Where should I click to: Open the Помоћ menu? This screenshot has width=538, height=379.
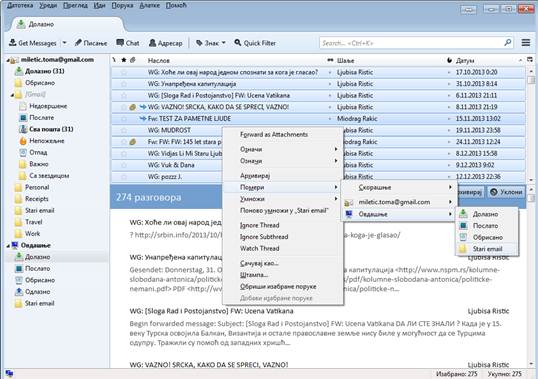[176, 5]
